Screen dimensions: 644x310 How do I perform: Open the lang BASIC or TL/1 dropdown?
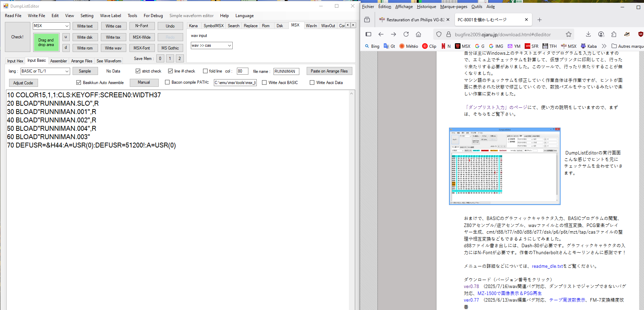click(x=67, y=71)
